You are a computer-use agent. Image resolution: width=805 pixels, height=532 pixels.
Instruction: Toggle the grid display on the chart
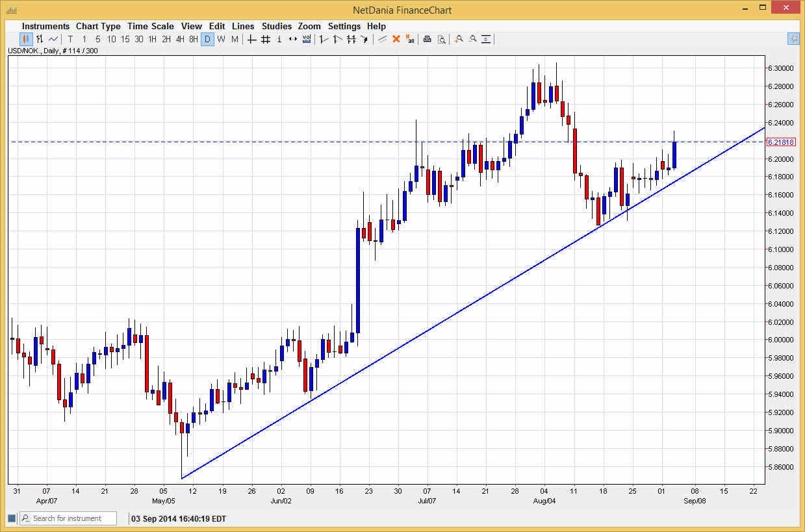[264, 40]
